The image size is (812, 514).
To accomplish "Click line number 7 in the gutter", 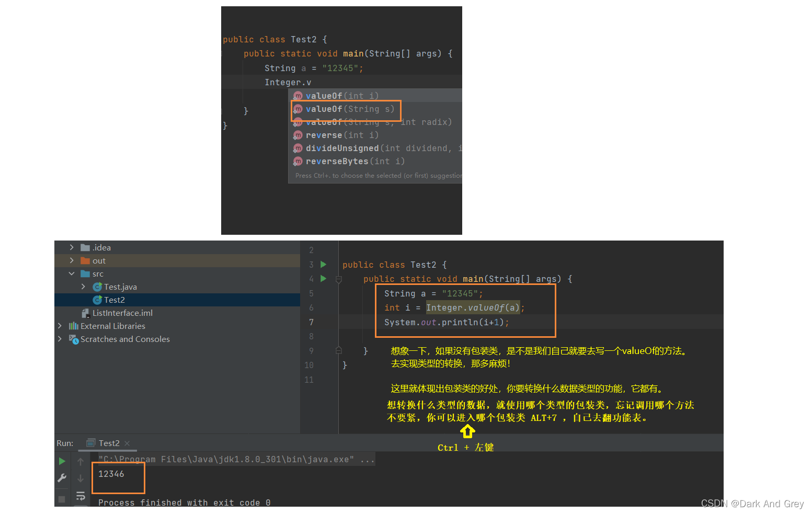I will coord(311,322).
